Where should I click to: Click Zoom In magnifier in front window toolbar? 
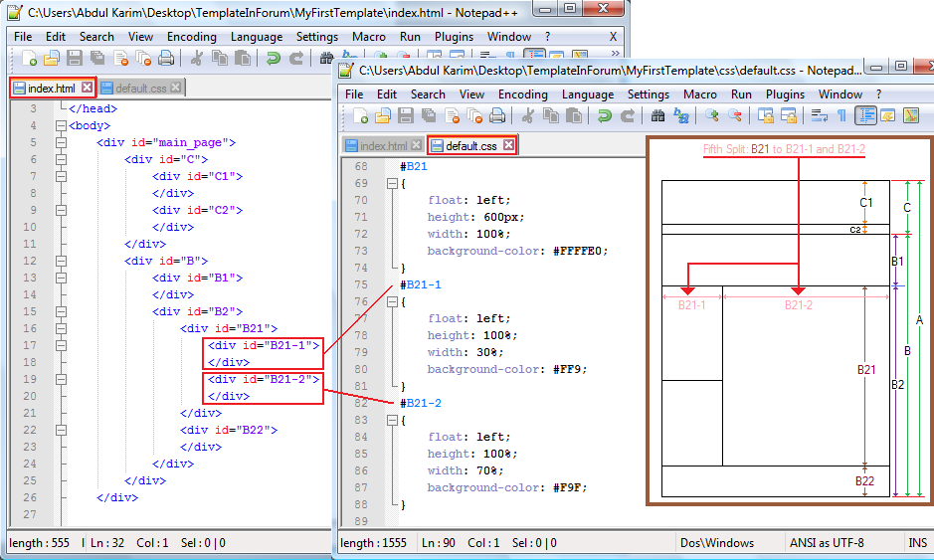tap(712, 116)
